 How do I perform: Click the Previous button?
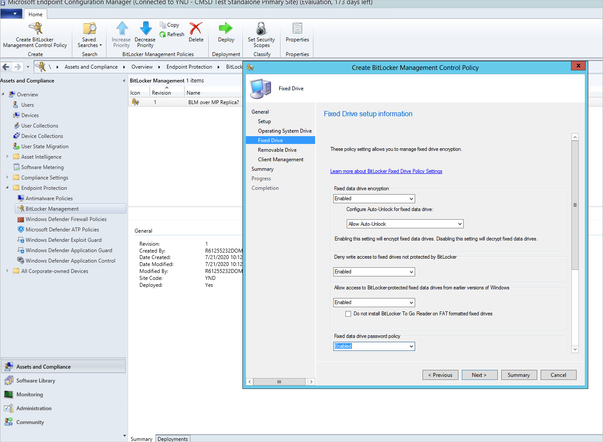click(440, 375)
